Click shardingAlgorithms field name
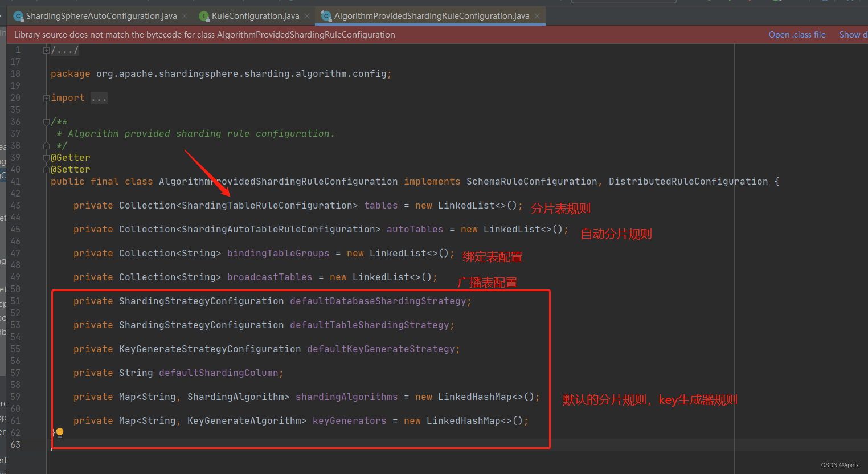This screenshot has height=474, width=868. pos(346,397)
